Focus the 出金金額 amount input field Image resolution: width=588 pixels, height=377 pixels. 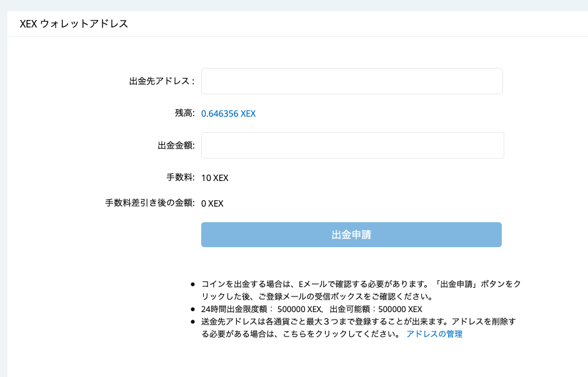tap(352, 145)
